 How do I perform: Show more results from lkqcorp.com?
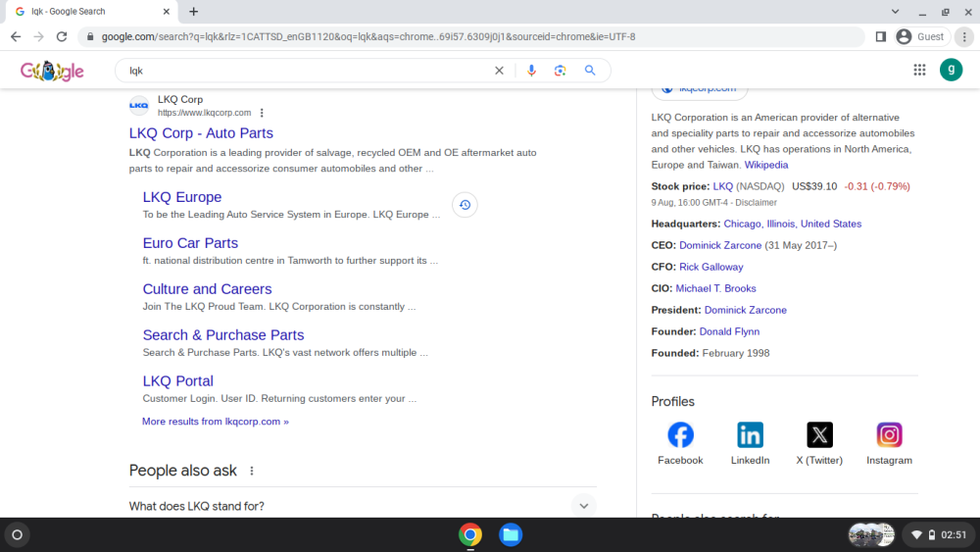(x=215, y=422)
